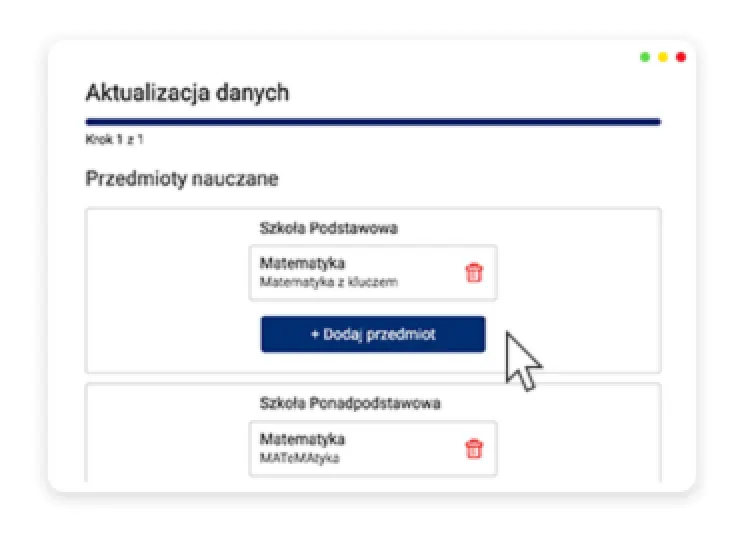Click the plus sign on Dodaj przedmiot
Screen dimensions: 740x540
315,334
